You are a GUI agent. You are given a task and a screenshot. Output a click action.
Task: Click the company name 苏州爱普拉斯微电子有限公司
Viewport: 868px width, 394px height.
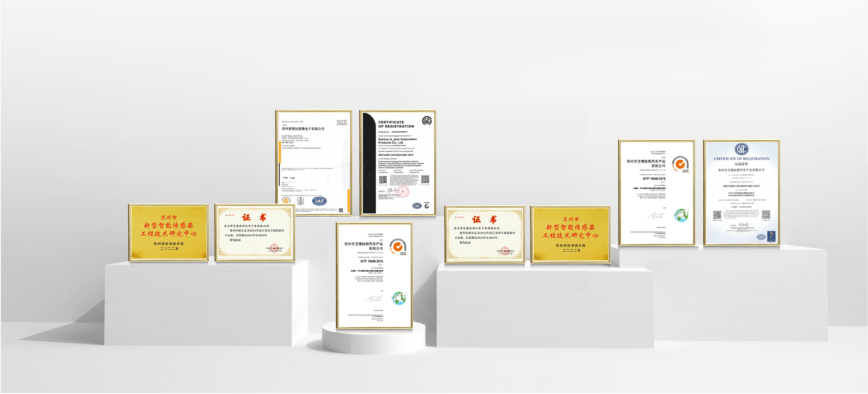(303, 129)
